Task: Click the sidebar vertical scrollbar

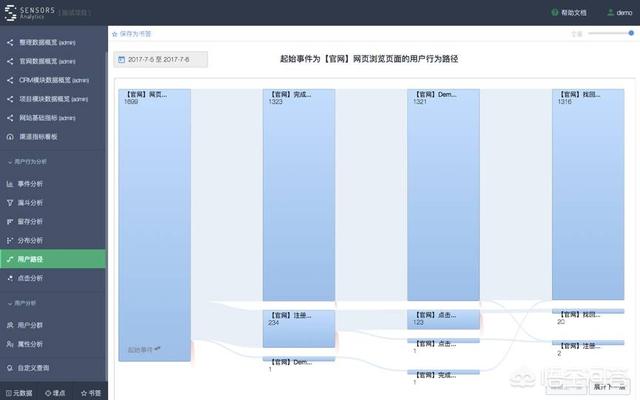Action: point(107,216)
